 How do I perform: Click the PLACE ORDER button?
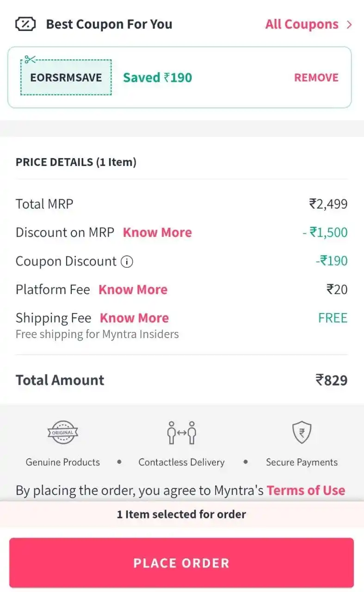point(182,562)
